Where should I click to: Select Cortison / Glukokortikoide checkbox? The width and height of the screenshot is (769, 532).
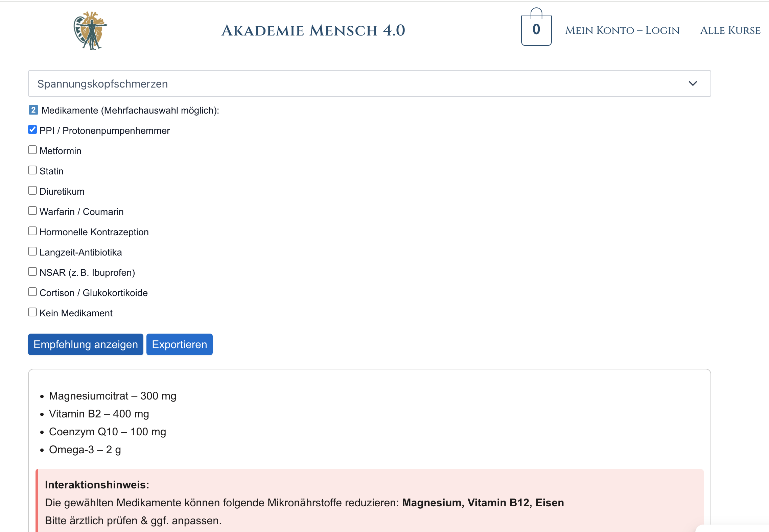(x=32, y=292)
